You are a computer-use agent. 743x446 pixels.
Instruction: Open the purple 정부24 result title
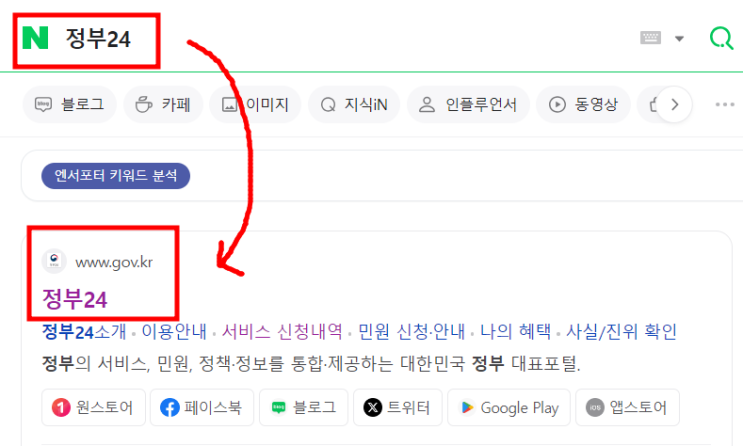coord(75,300)
